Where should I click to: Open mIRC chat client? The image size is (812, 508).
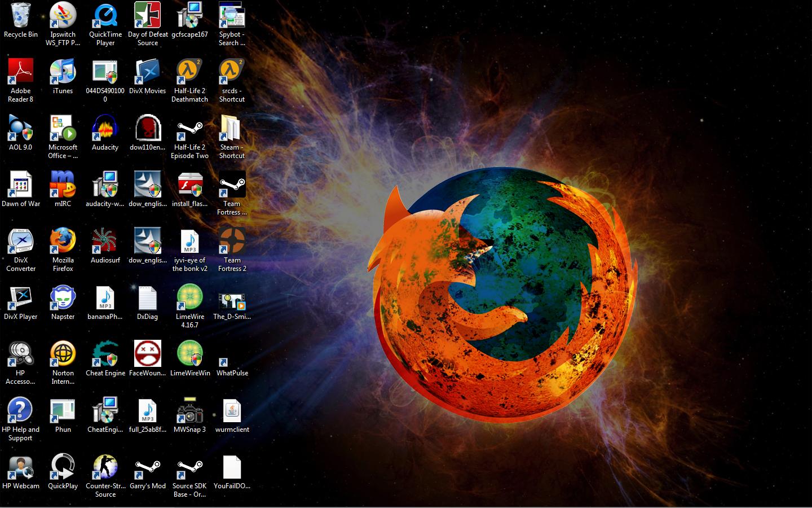tap(63, 186)
